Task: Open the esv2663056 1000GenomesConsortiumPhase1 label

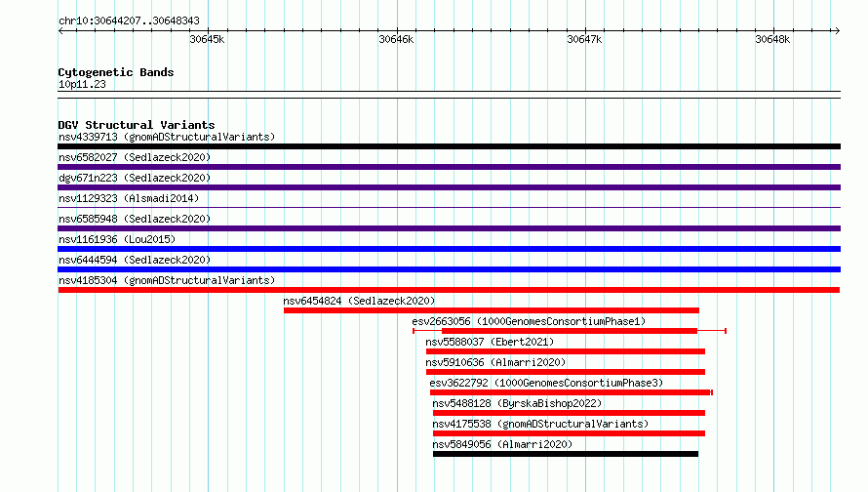Action: tap(529, 321)
